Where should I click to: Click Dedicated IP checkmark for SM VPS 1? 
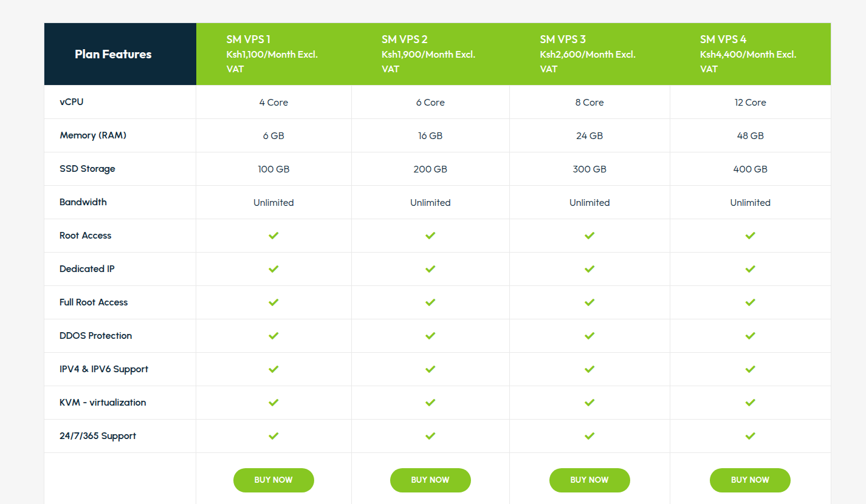pyautogui.click(x=273, y=269)
